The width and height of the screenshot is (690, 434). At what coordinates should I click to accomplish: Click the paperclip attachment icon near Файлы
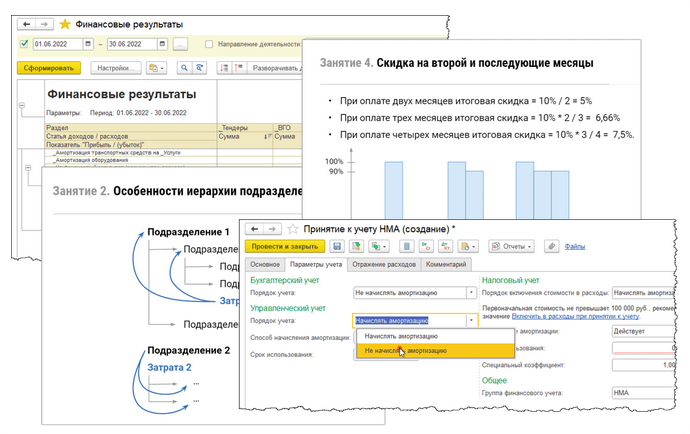551,246
